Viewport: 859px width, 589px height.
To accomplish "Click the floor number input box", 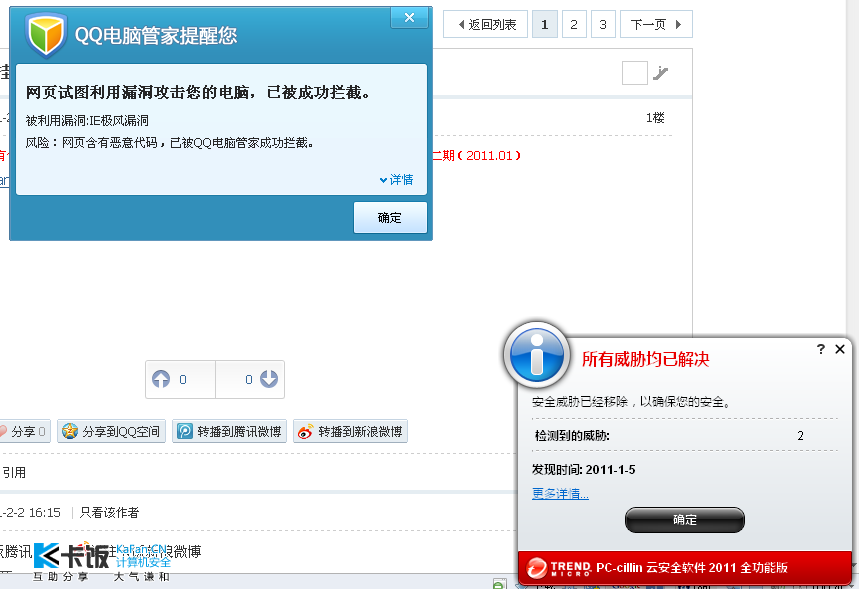I will click(x=635, y=73).
